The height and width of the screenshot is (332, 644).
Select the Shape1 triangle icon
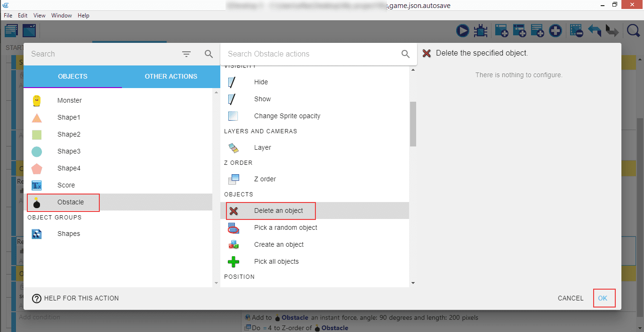pos(37,117)
